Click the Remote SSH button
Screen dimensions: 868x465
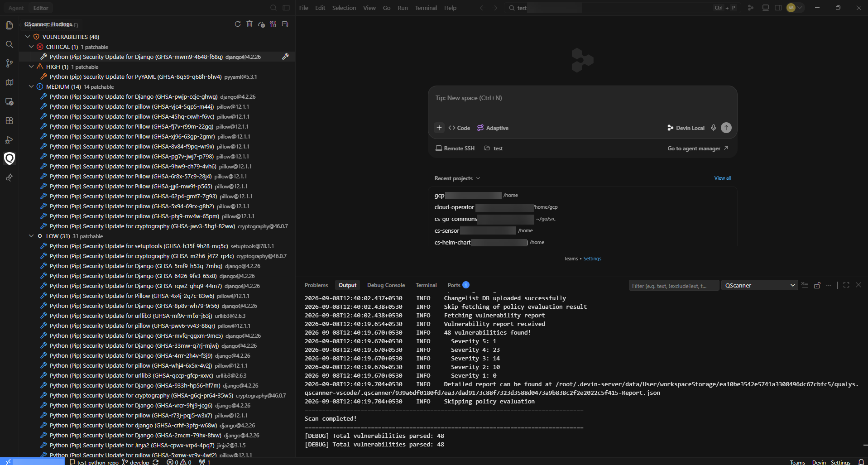coord(455,149)
